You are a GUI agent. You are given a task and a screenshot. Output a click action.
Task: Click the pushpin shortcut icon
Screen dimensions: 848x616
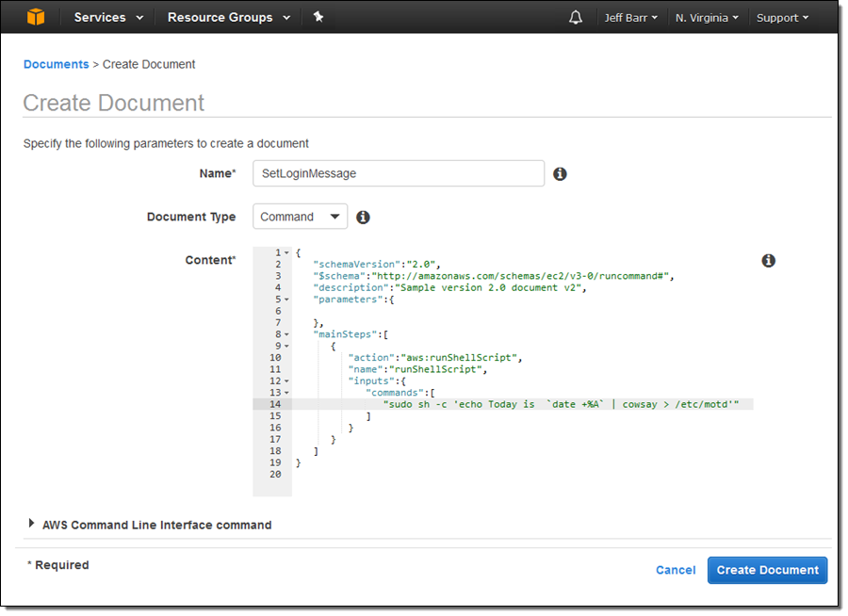tap(318, 17)
